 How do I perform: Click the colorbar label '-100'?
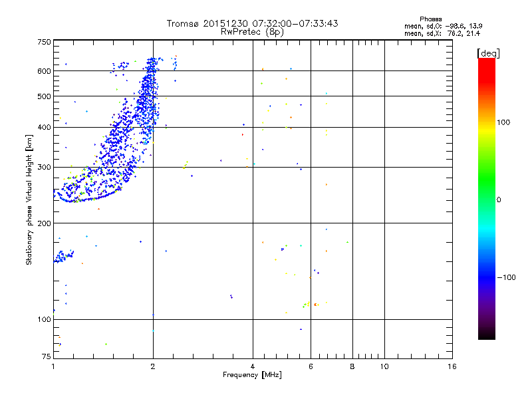pyautogui.click(x=507, y=277)
